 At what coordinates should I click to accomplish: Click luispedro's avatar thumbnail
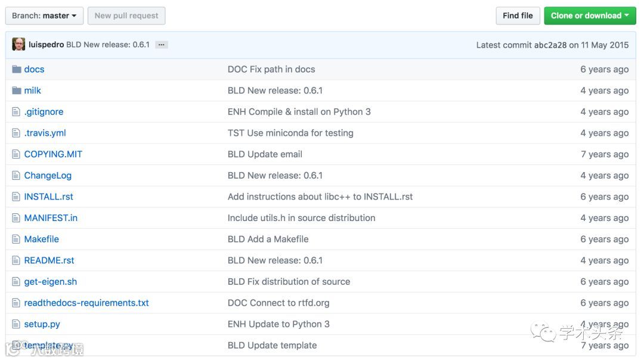[18, 45]
